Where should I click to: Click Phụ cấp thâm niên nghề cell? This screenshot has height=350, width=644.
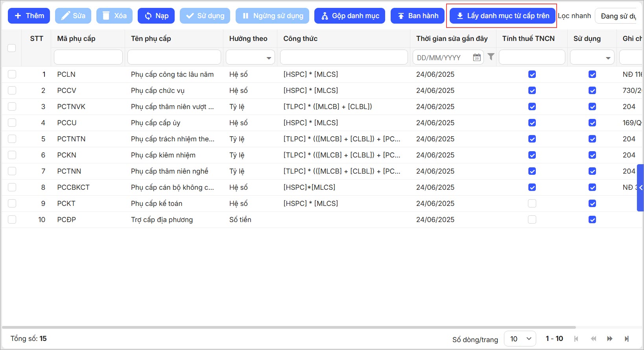[x=170, y=171]
